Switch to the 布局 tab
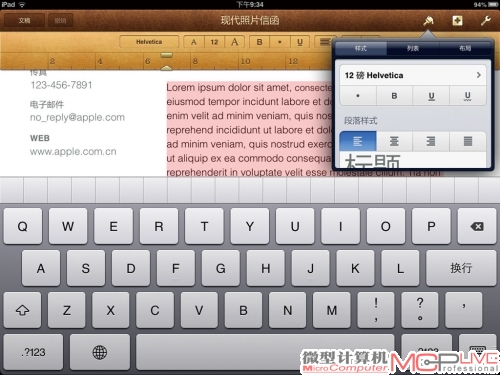The image size is (500, 375). click(465, 49)
